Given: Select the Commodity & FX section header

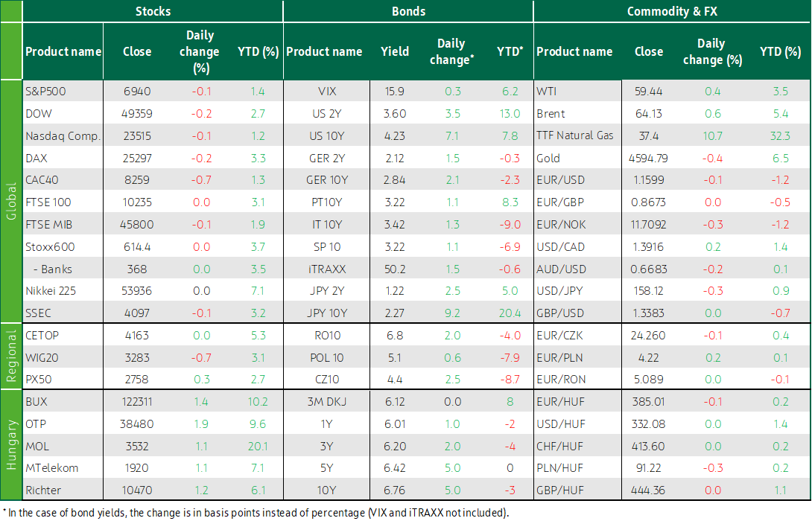Looking at the screenshot, I should point(672,11).
